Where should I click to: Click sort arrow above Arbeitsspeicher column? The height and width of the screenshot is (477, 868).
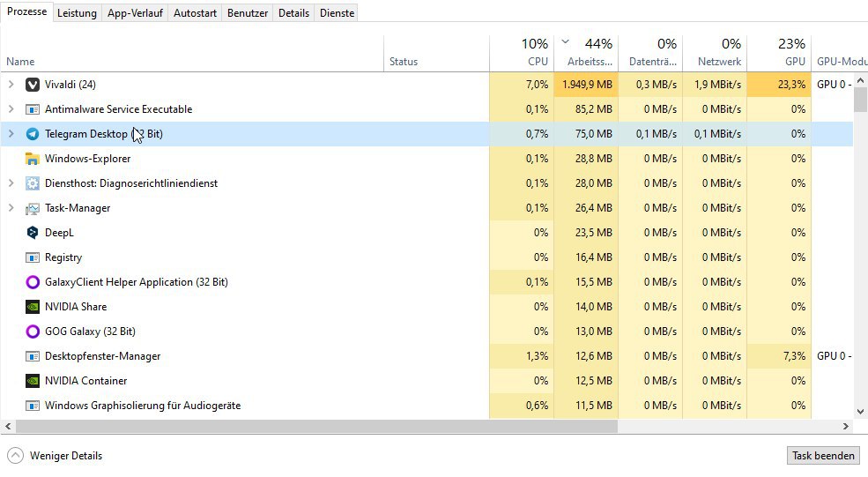pos(565,41)
